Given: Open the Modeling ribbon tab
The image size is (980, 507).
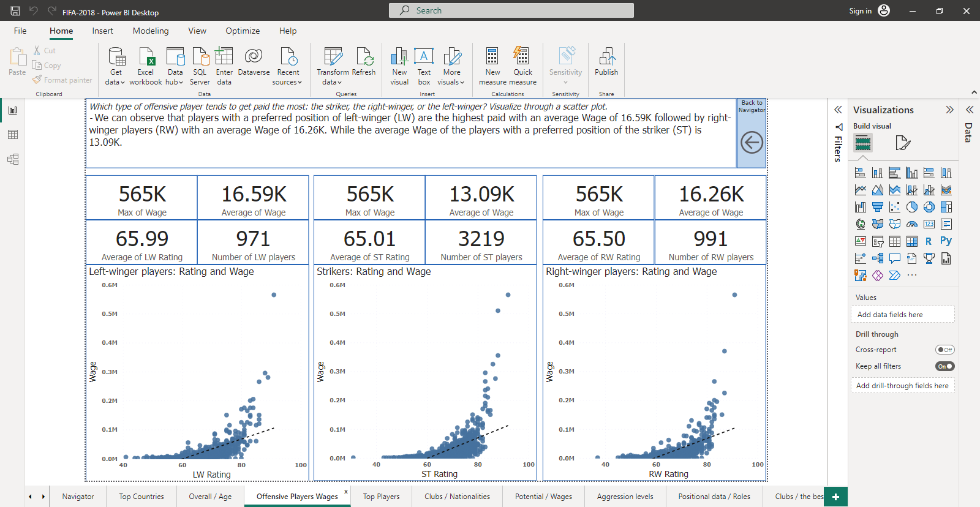Looking at the screenshot, I should (151, 31).
